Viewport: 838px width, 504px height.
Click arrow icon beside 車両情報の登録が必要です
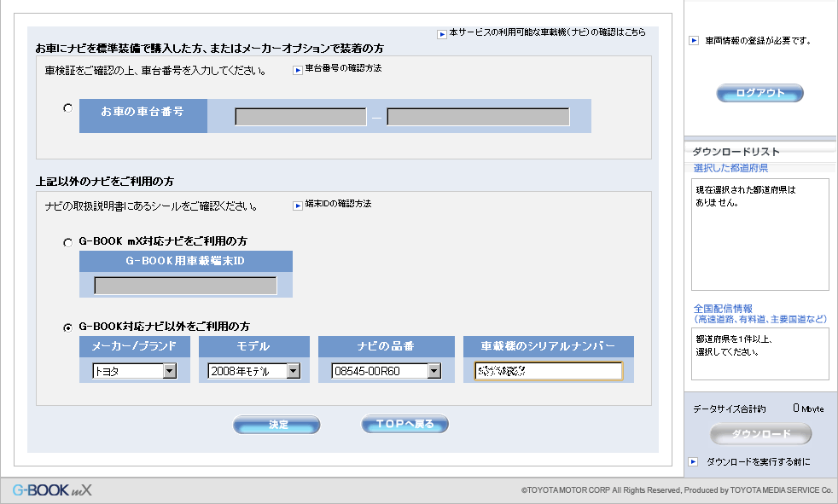tap(694, 41)
